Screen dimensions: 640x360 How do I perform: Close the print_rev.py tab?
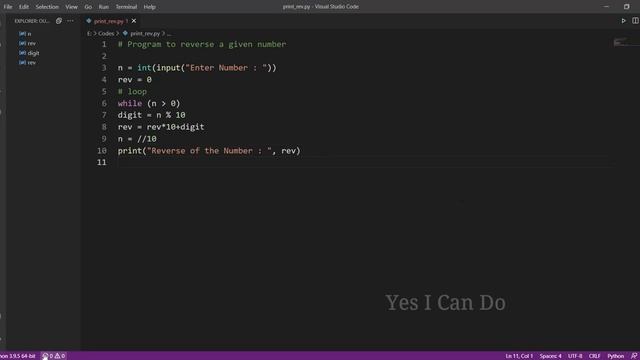134,21
